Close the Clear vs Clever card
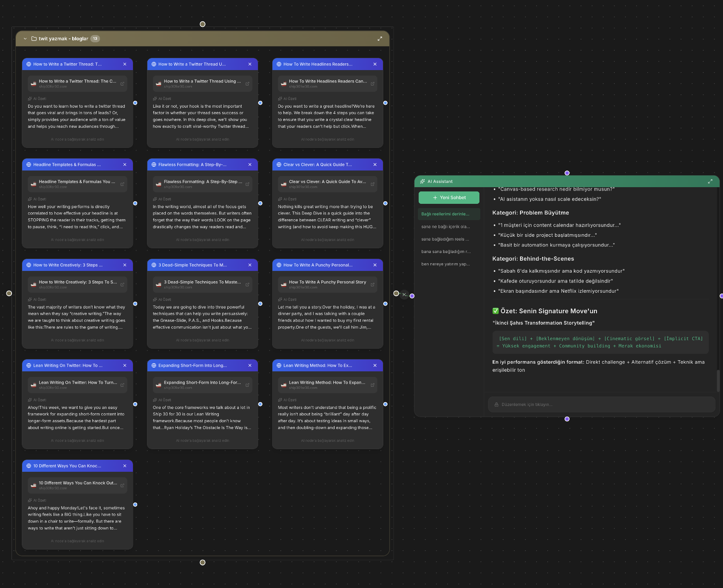Screen dimensions: 723x588 (374, 165)
